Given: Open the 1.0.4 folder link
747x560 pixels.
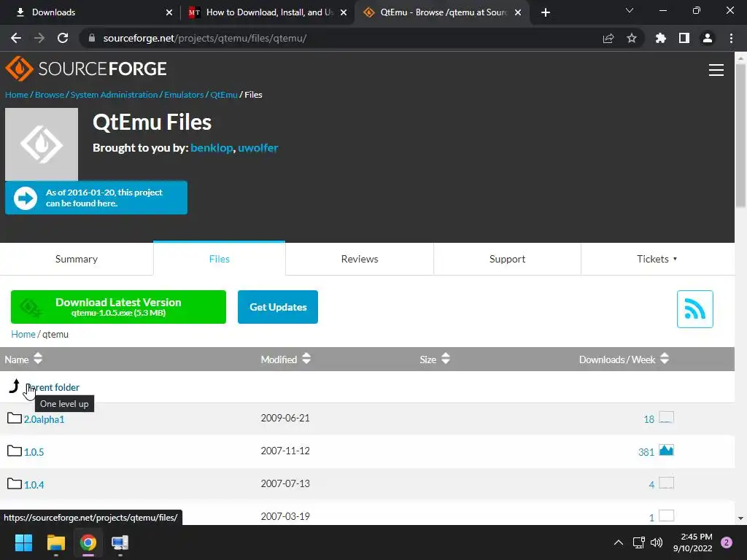Looking at the screenshot, I should click(x=34, y=485).
